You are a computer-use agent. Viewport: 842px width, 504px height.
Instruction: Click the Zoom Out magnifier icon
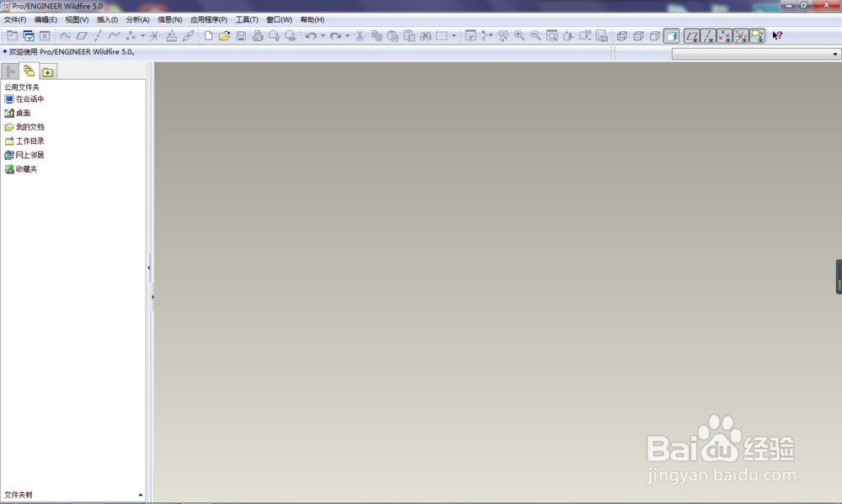pos(536,36)
